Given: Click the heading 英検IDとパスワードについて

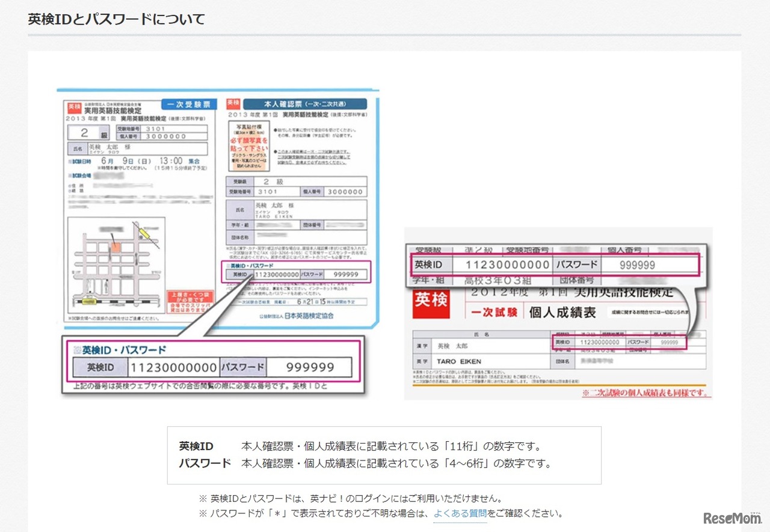Looking at the screenshot, I should 116,19.
